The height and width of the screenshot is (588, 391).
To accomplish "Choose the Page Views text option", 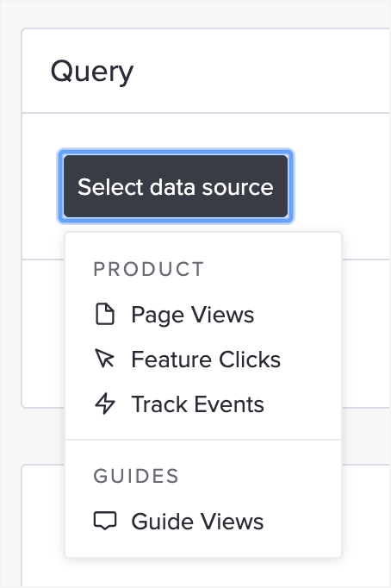I will 193,315.
